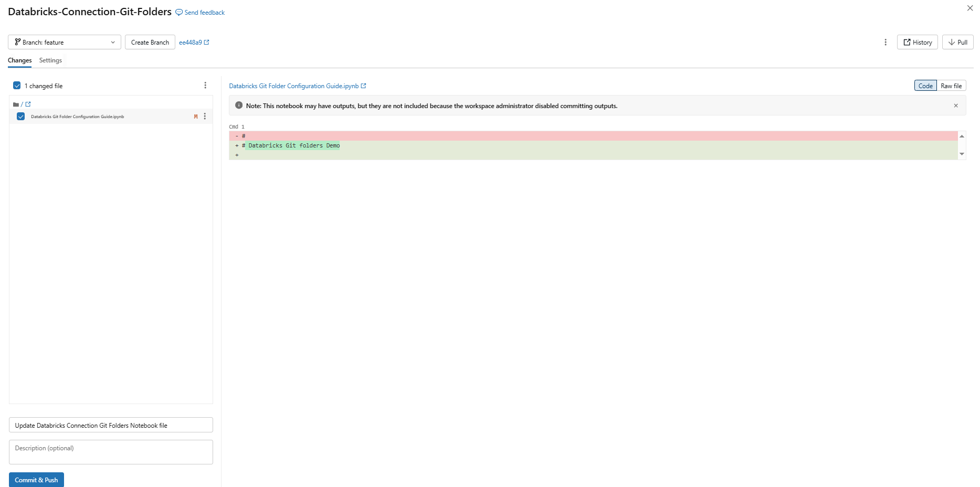Click the info icon in the note banner
The width and height of the screenshot is (980, 487).
(239, 105)
